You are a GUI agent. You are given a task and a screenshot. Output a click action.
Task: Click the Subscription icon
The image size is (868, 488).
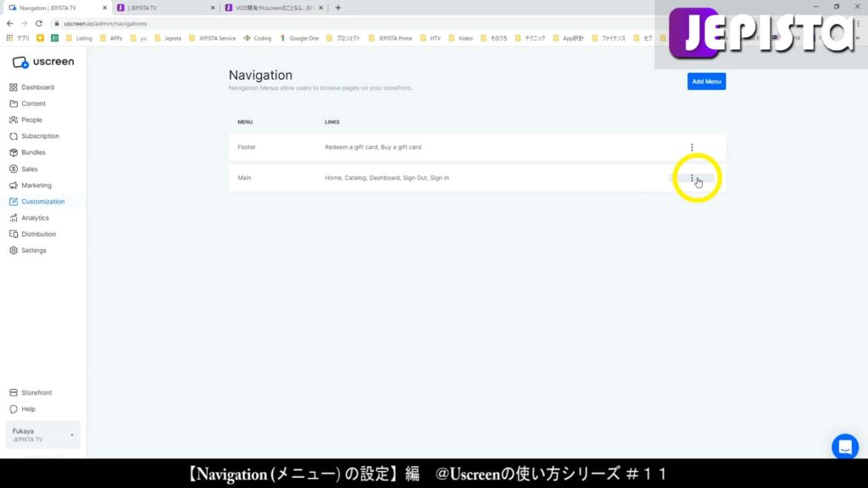pyautogui.click(x=37, y=136)
